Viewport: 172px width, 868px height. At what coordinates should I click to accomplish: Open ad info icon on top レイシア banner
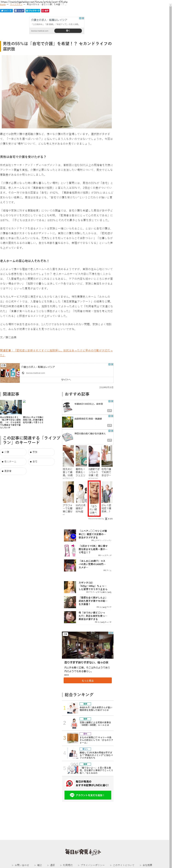coord(80,18)
